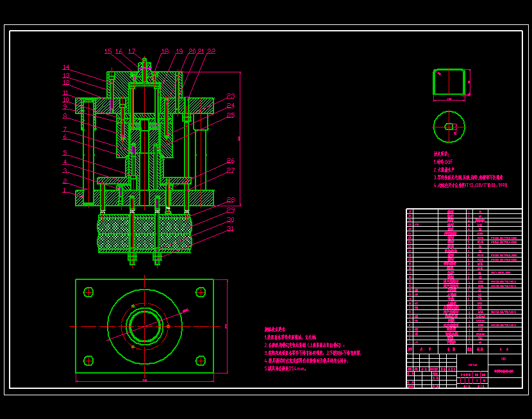Select part callout number 2
This screenshot has width=532, height=419.
coord(65,181)
